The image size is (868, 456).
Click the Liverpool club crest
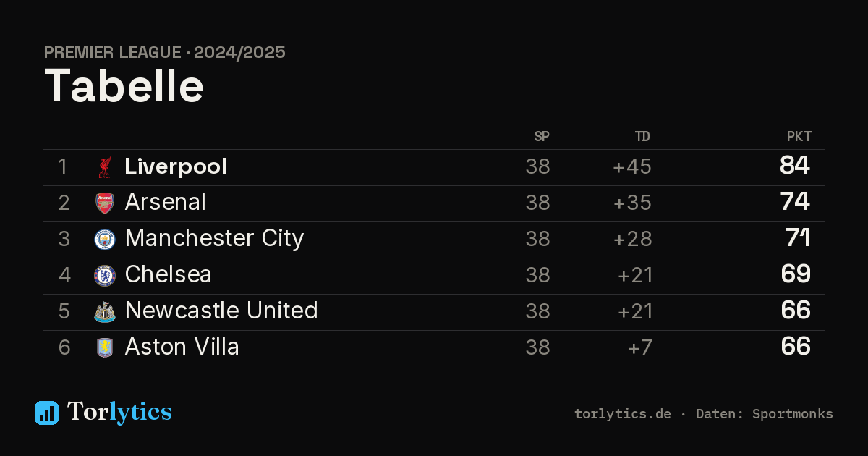tap(105, 167)
